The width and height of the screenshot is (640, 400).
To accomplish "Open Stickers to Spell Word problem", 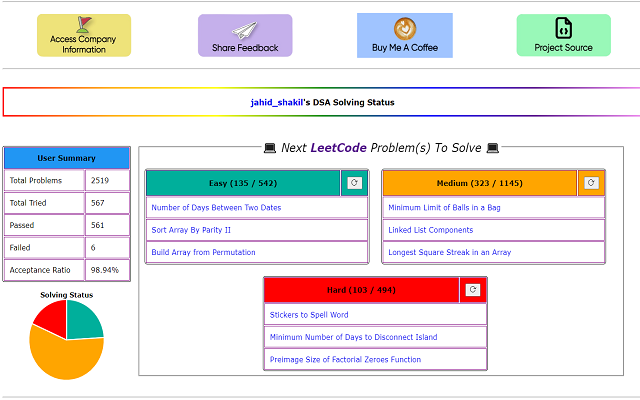I will [x=309, y=315].
